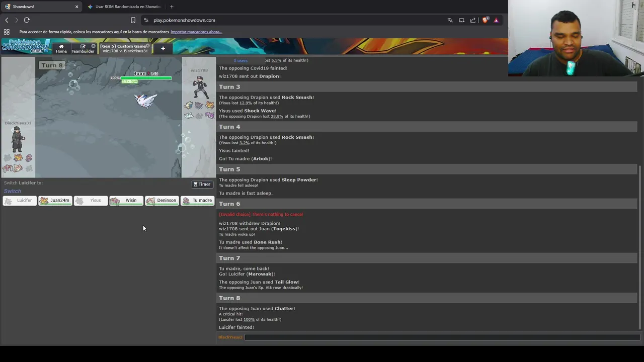Go forward in browser

pos(17,20)
